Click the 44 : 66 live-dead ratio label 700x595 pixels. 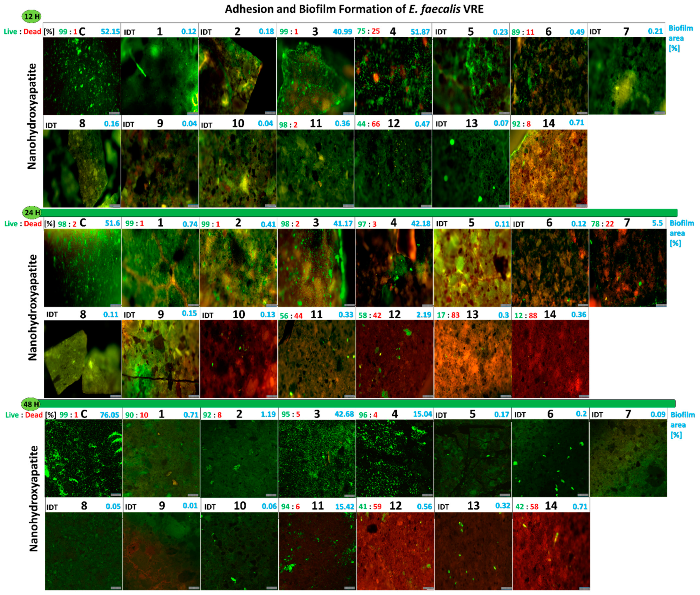(369, 124)
